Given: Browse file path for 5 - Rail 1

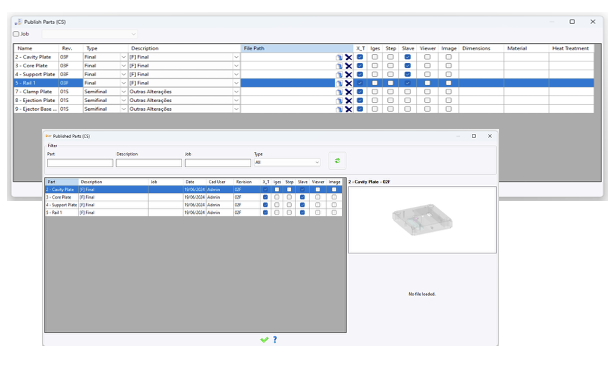Looking at the screenshot, I should coord(339,83).
